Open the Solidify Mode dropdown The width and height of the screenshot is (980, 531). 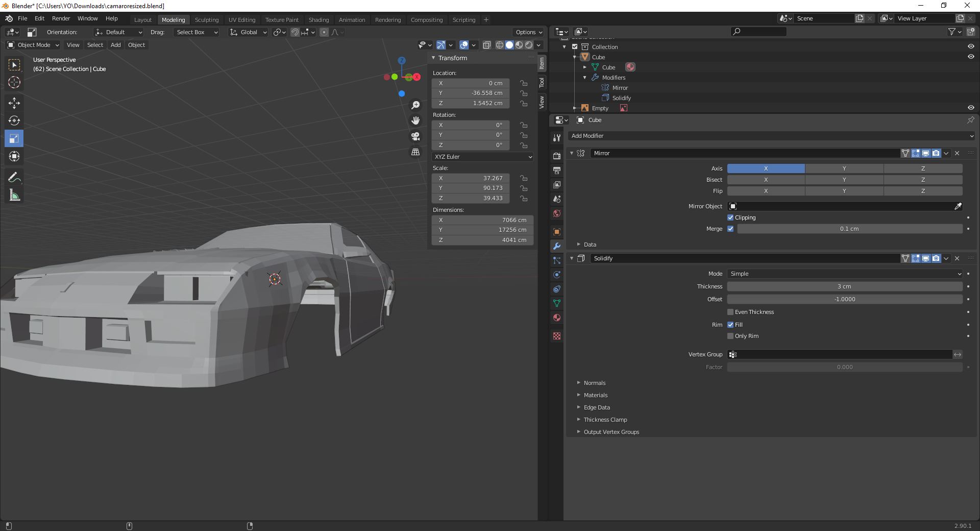(x=845, y=274)
